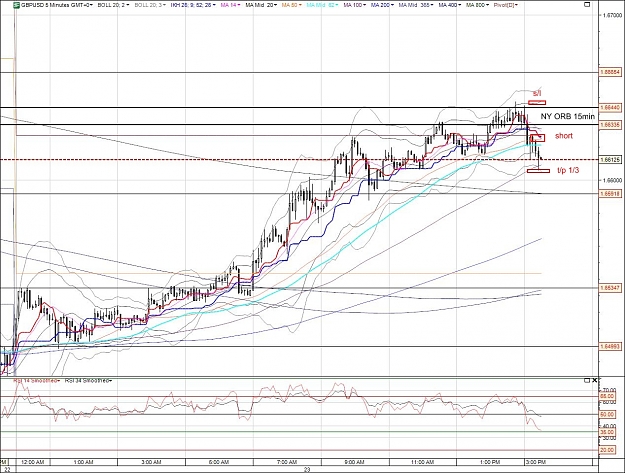This screenshot has height=473, width=625.
Task: Open the BOLL 20; 2 indicator menu
Action: (x=113, y=5)
